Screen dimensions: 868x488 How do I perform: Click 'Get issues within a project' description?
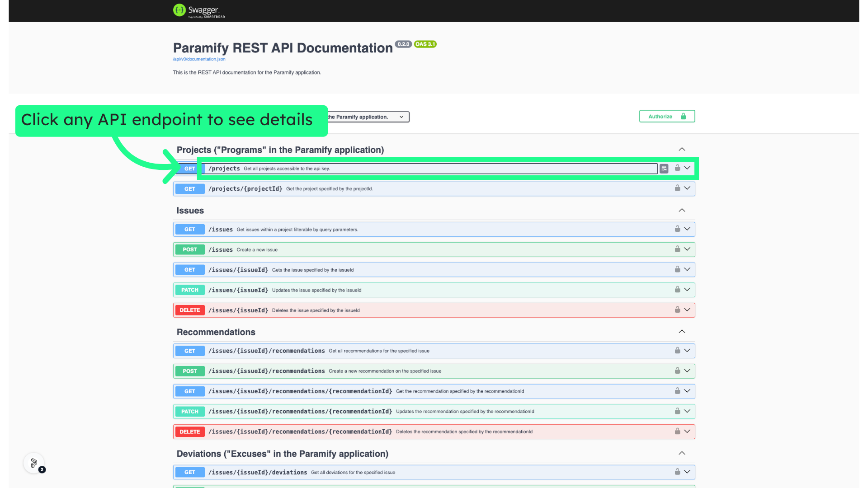click(x=297, y=230)
